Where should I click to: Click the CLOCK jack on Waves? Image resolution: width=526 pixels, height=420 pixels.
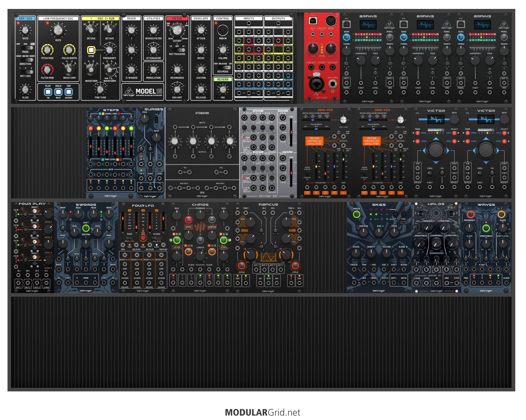[506, 283]
